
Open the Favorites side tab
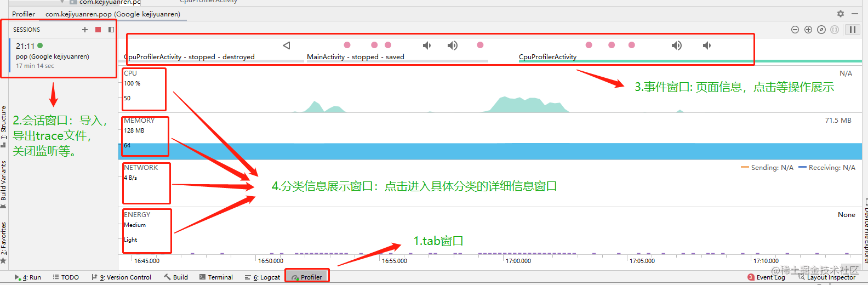coord(3,242)
